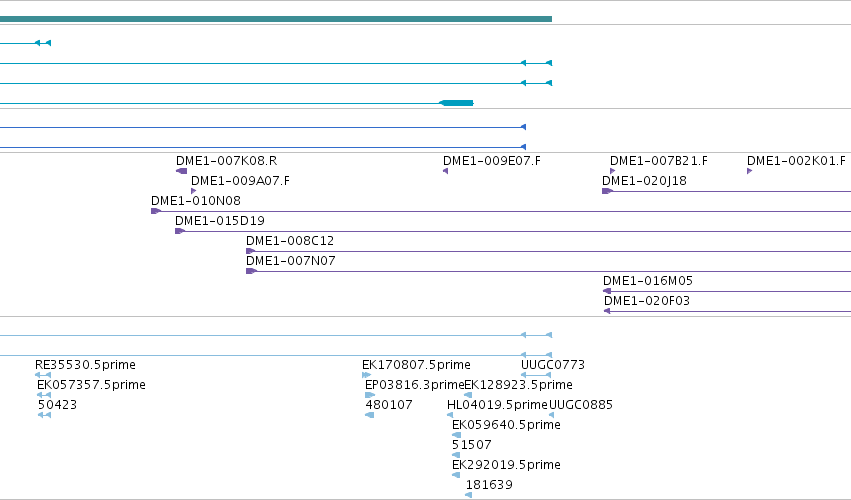The width and height of the screenshot is (851, 500).
Task: Select the DME1-009A07.F small arrow marker
Action: [194, 191]
